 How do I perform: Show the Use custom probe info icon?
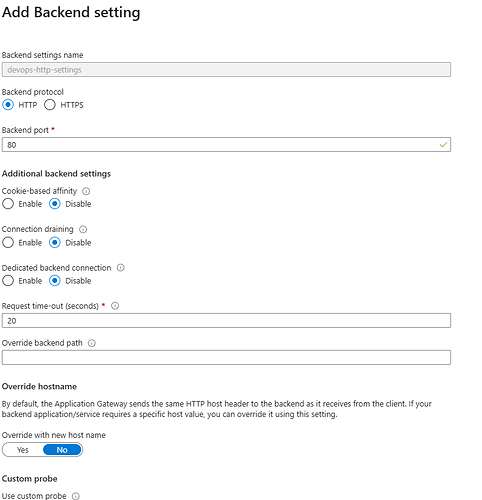(76, 496)
